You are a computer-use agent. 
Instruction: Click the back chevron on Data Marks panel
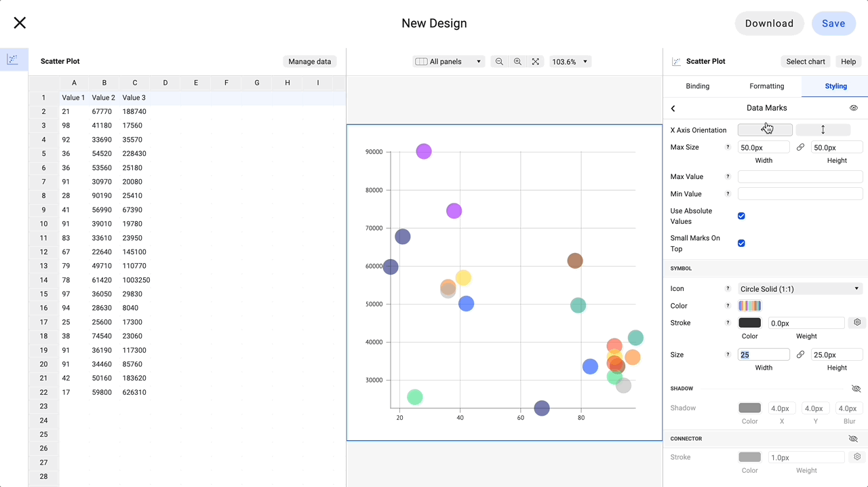point(673,108)
